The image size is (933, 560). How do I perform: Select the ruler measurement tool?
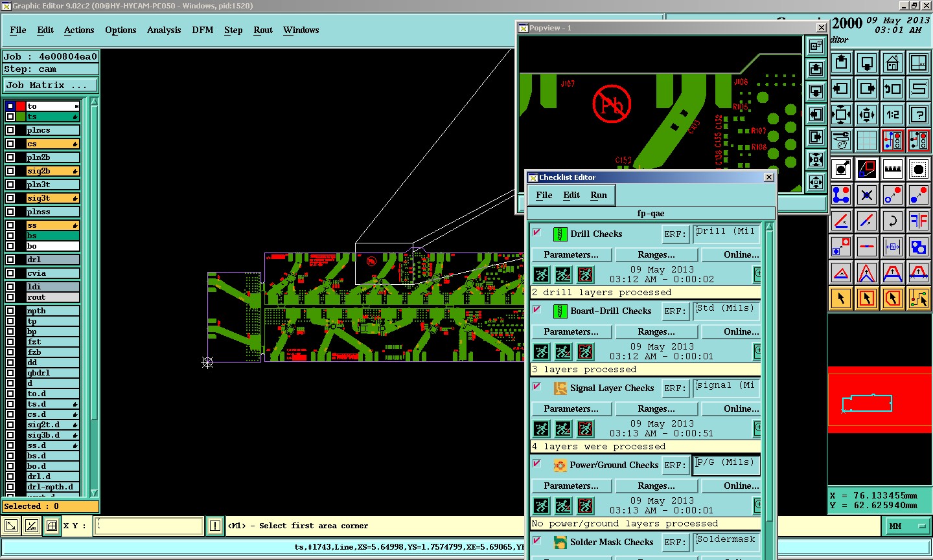[893, 169]
